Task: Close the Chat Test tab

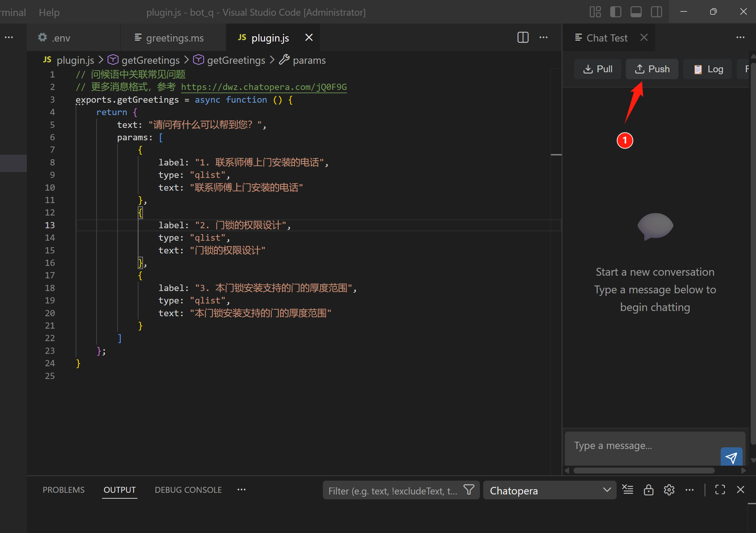Action: 644,38
